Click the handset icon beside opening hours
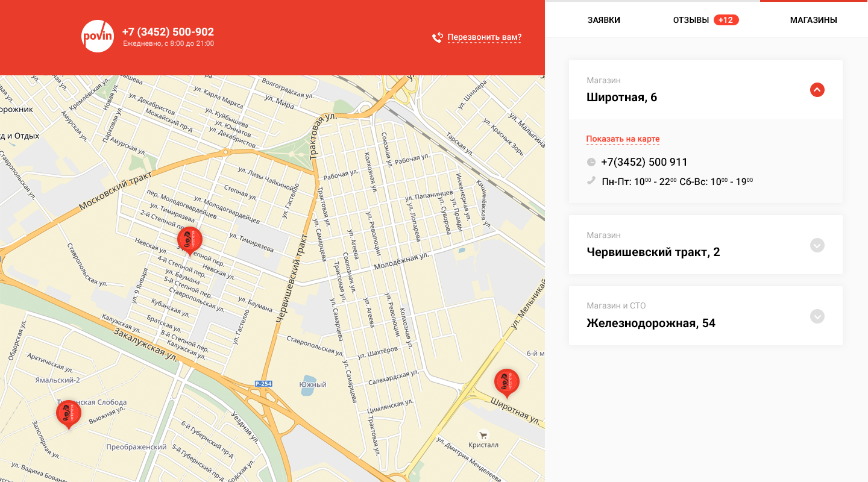 click(x=591, y=180)
